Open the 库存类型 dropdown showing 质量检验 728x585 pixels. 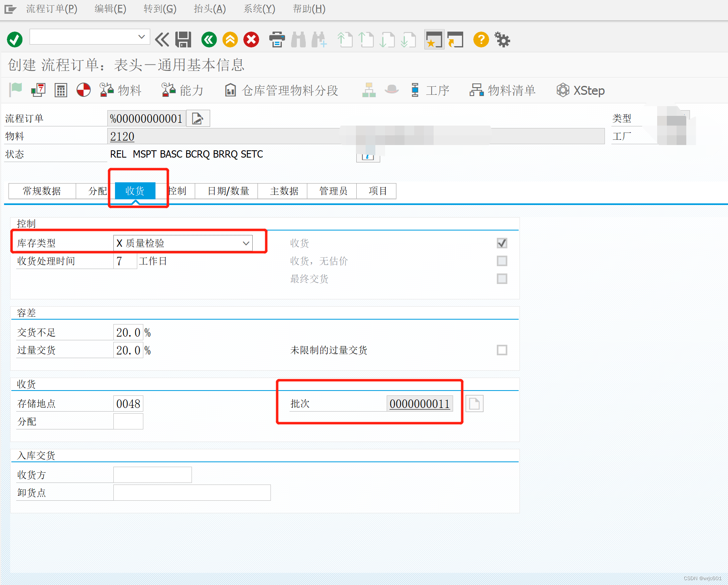point(246,243)
